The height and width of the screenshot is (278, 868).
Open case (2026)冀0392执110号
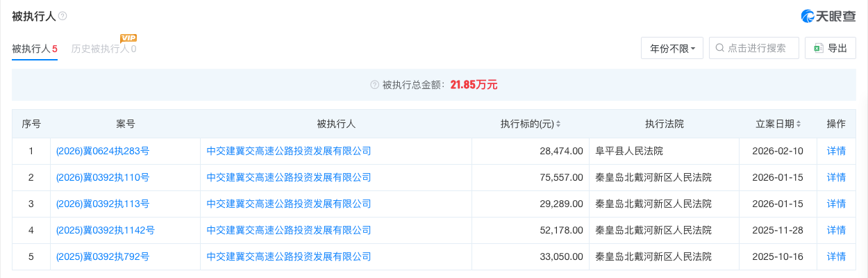[x=103, y=177]
